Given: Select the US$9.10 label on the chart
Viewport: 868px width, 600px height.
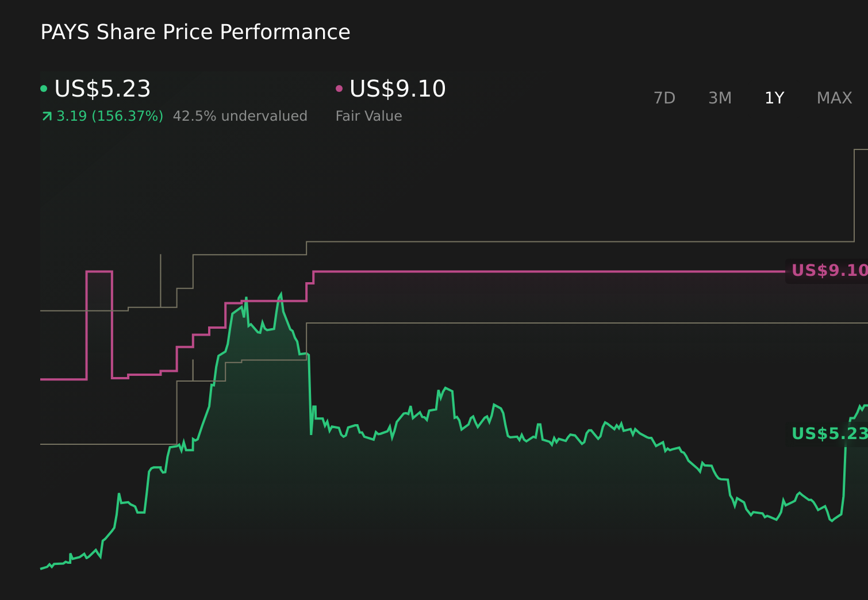Looking at the screenshot, I should click(x=828, y=270).
